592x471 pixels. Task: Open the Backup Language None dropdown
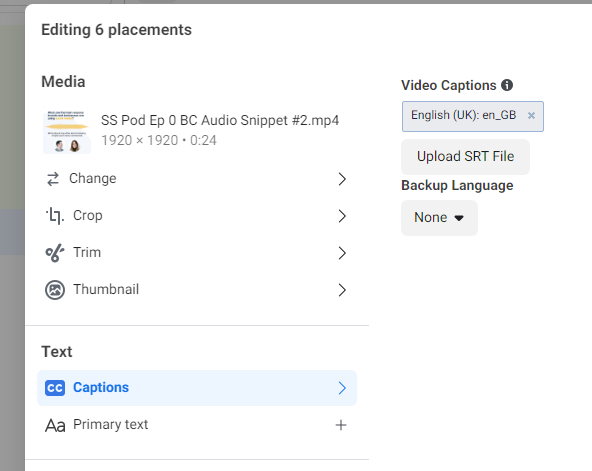click(439, 218)
